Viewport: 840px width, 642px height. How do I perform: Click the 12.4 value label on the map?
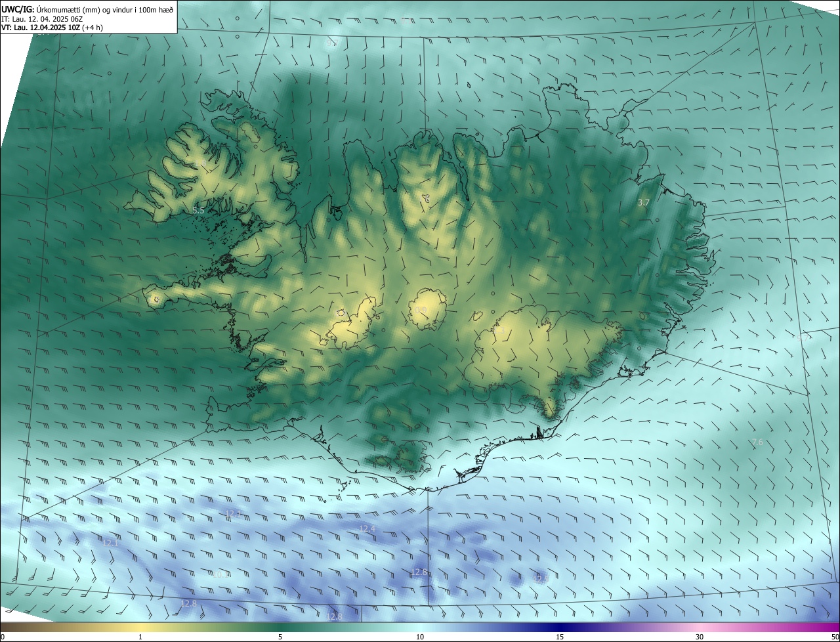tap(367, 528)
